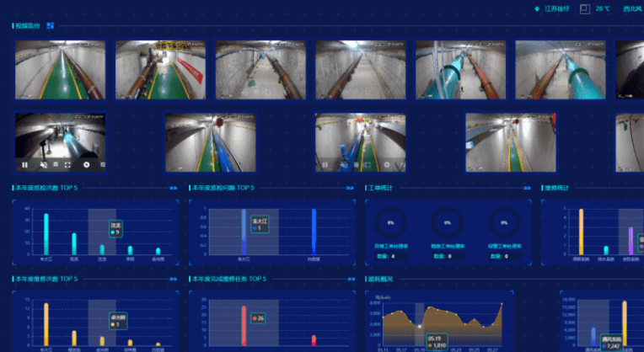Toggle fullscreen on third second-row camera video
The image size is (644, 352).
click(x=367, y=165)
